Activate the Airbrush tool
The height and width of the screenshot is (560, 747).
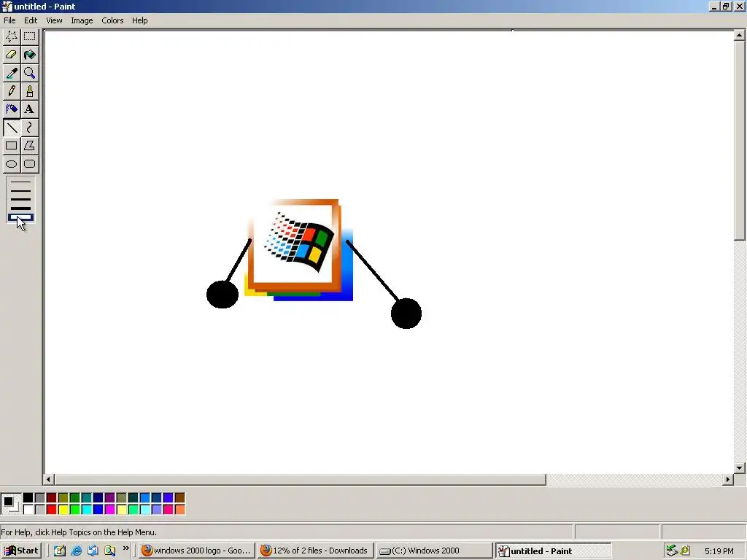click(x=12, y=109)
